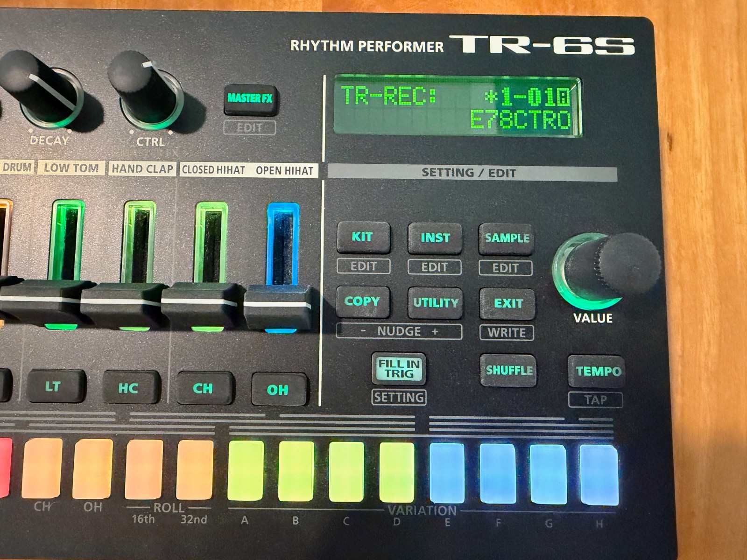Image resolution: width=747 pixels, height=560 pixels.
Task: Click the COPY button
Action: click(x=363, y=302)
